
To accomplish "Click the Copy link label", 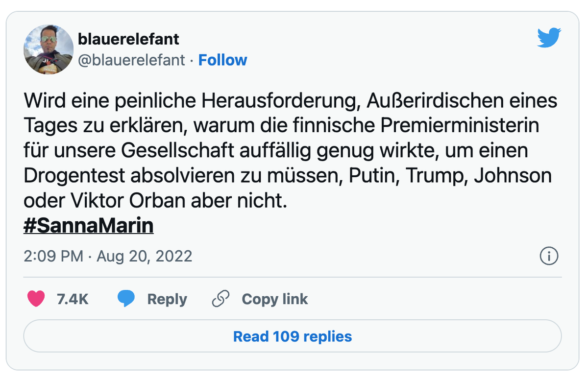I will [275, 299].
